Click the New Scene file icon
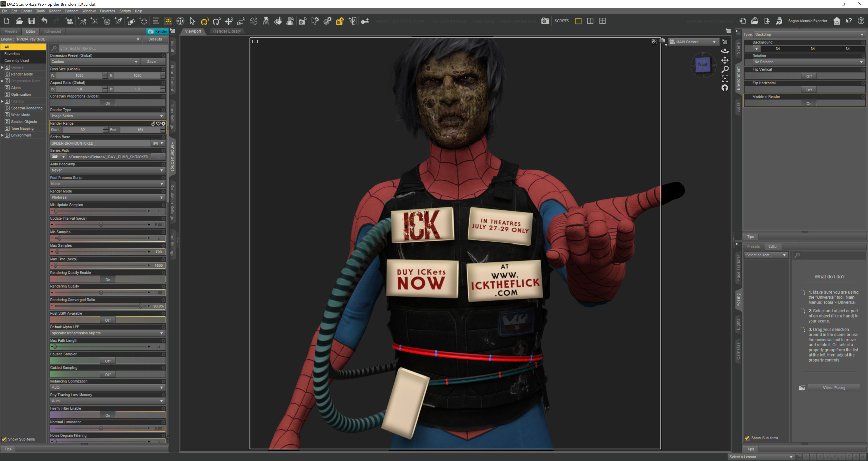Image resolution: width=868 pixels, height=461 pixels. (x=6, y=21)
